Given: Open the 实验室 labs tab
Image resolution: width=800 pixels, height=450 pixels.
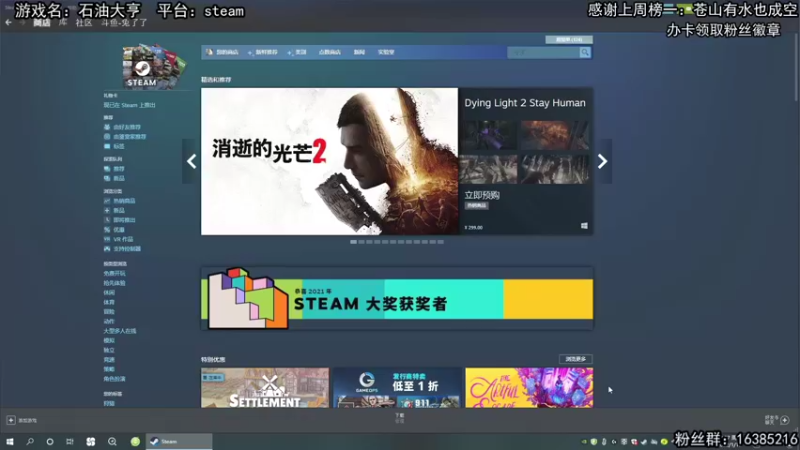Looking at the screenshot, I should coord(386,52).
